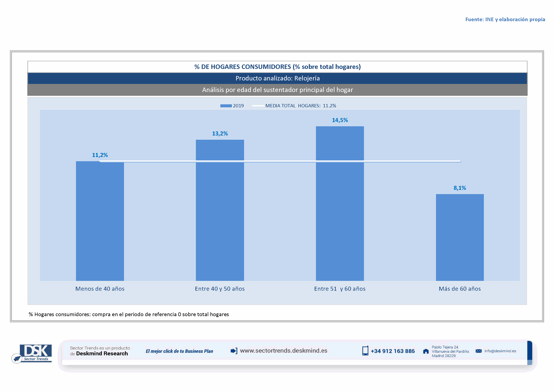
Task: Click the Deskmind Research text in the footer
Action: pyautogui.click(x=102, y=354)
